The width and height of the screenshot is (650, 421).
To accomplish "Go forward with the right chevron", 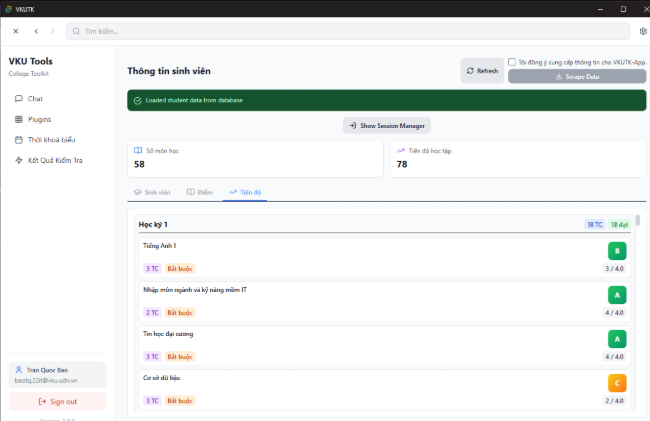I will (x=52, y=31).
